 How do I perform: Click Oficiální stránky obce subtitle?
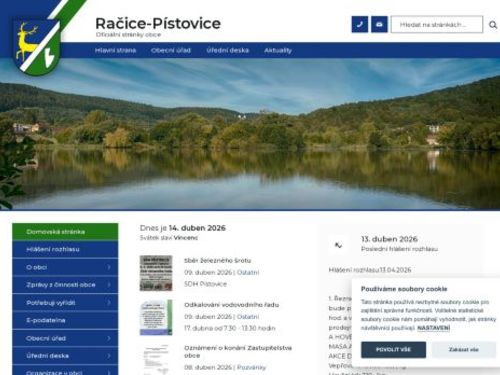[x=128, y=35]
